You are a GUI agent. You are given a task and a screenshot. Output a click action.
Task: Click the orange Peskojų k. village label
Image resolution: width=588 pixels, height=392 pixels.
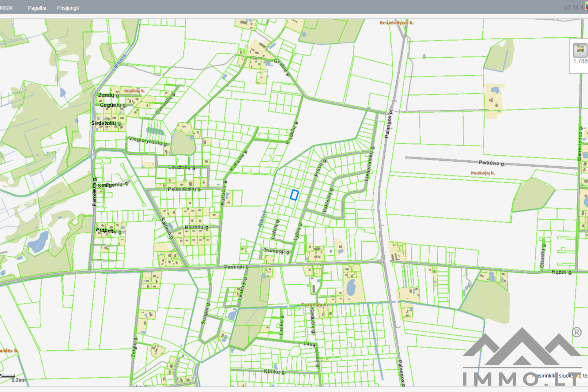pyautogui.click(x=483, y=173)
